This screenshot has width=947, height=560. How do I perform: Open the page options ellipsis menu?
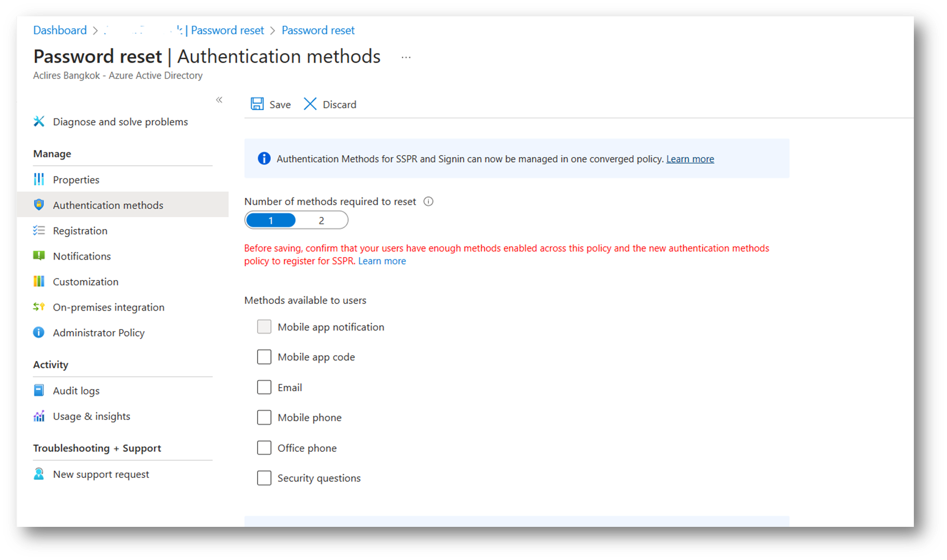(405, 57)
